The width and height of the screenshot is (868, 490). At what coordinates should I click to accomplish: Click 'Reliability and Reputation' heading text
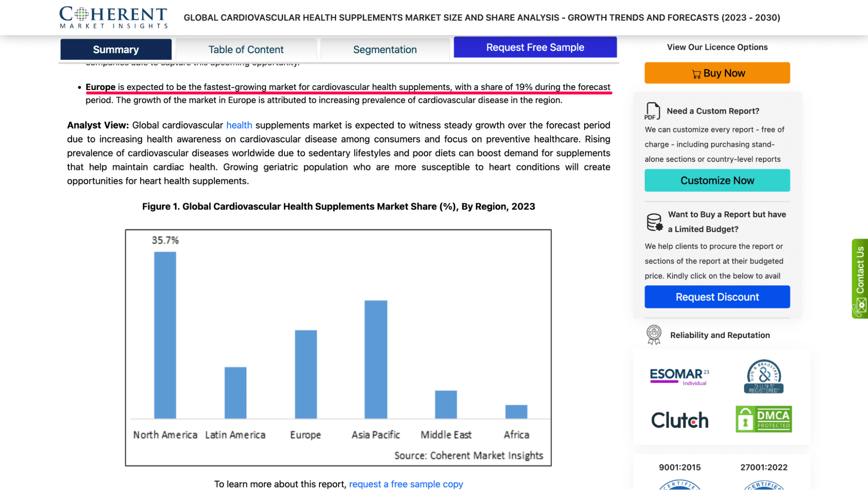click(x=719, y=335)
